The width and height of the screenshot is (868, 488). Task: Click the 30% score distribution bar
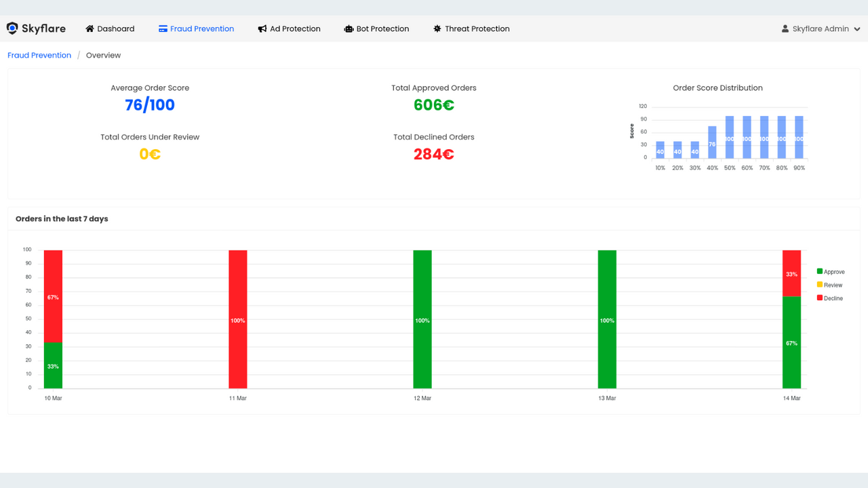click(695, 150)
